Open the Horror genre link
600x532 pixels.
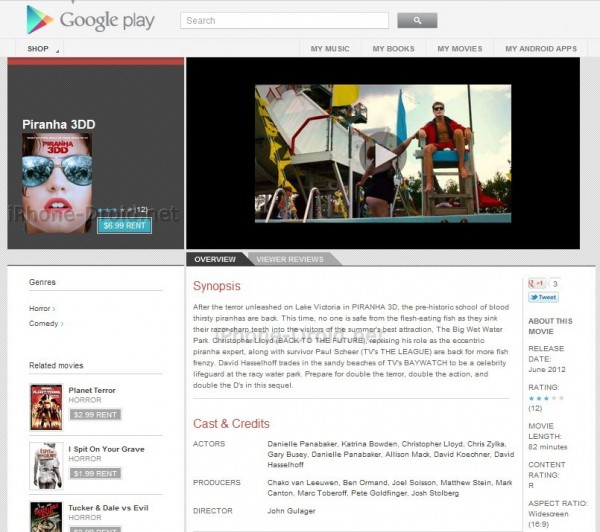pyautogui.click(x=41, y=308)
